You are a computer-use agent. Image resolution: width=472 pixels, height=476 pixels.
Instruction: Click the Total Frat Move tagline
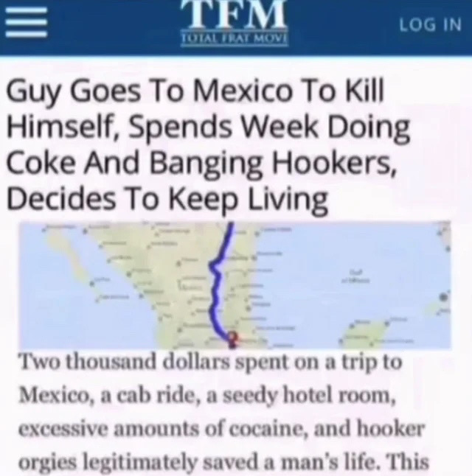[234, 39]
